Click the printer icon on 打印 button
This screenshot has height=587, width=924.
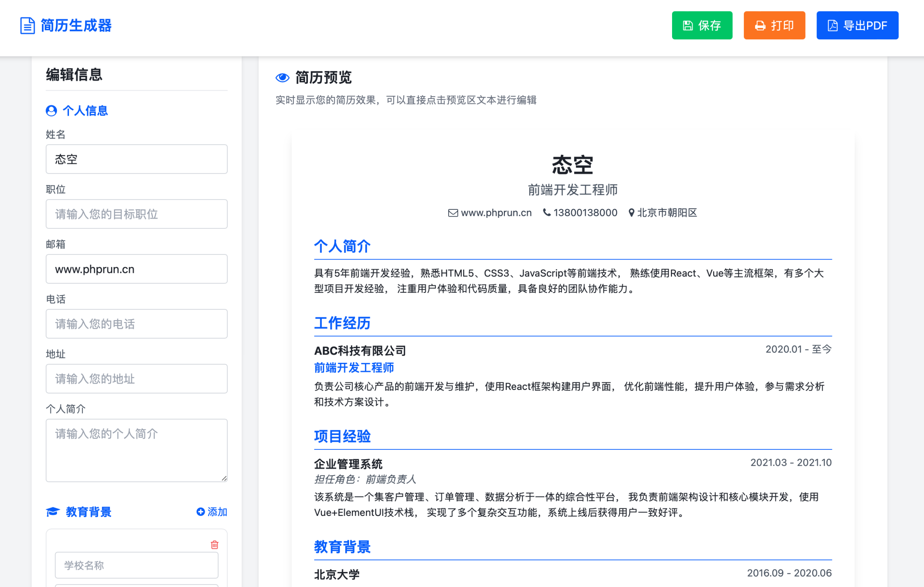point(760,25)
